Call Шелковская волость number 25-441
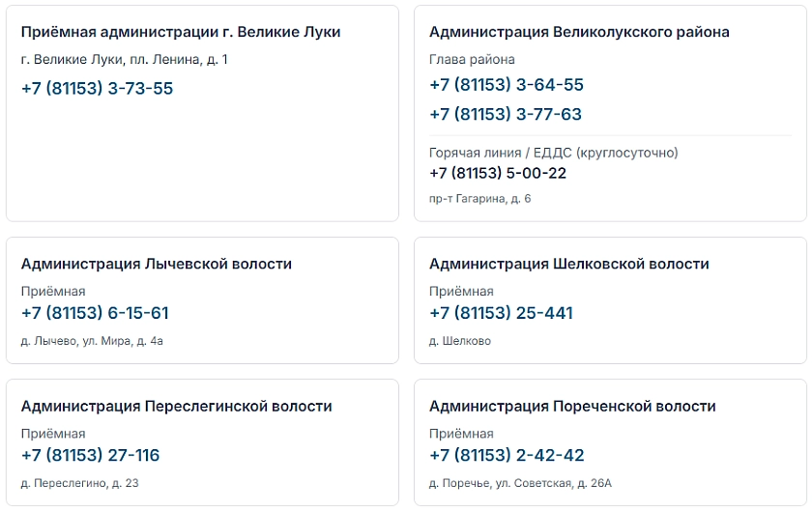The image size is (812, 511). 501,313
